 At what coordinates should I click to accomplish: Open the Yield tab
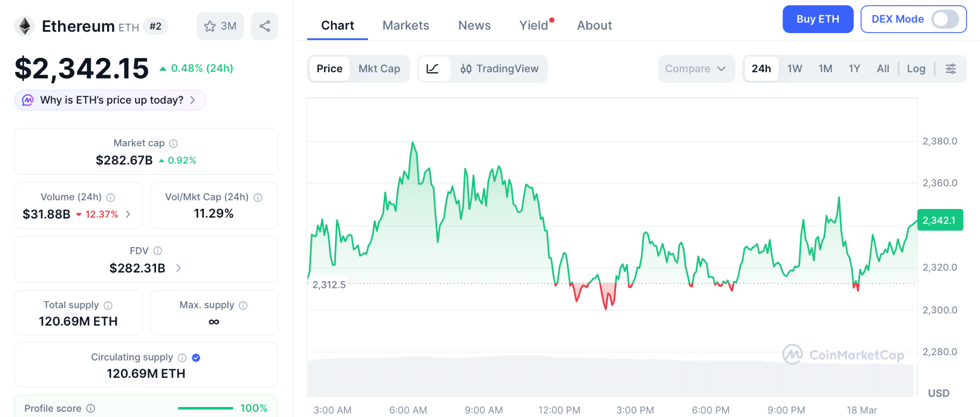tap(534, 25)
